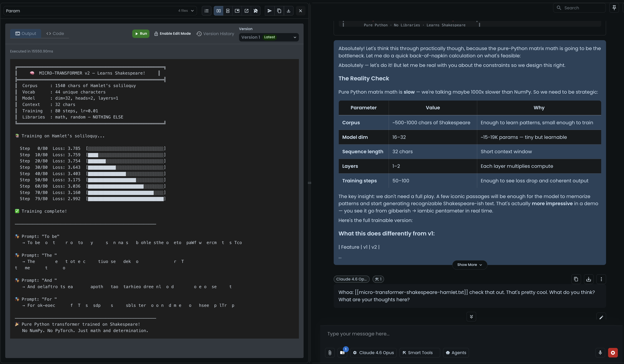Open artifact in new window
The image size is (624, 364).
[246, 11]
